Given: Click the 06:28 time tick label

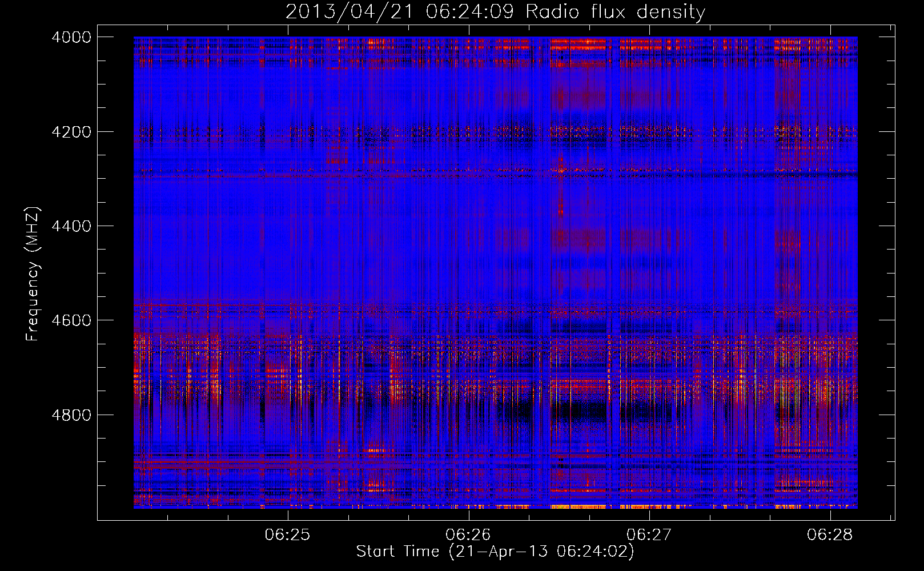Looking at the screenshot, I should point(830,535).
